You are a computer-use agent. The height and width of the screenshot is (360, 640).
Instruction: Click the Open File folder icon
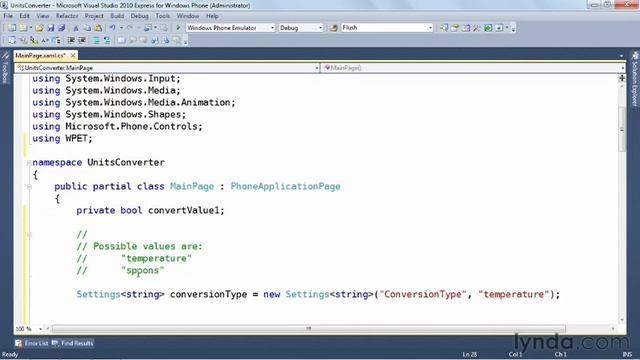coord(39,28)
